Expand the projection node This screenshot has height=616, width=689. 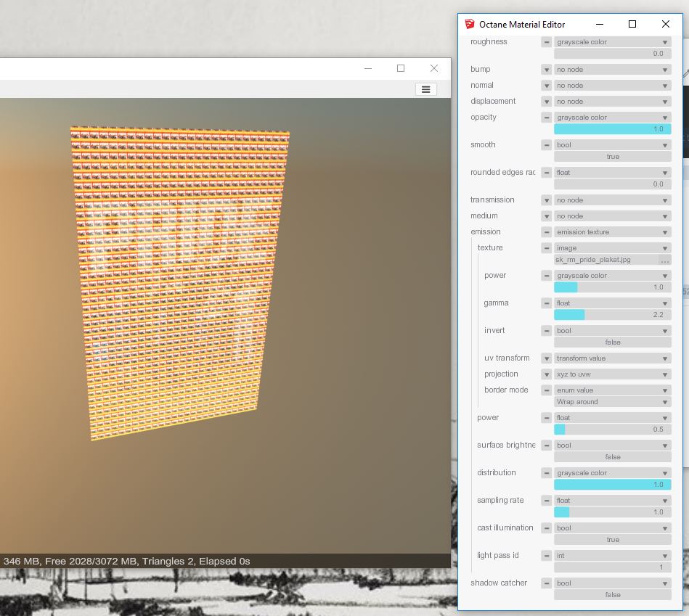pyautogui.click(x=546, y=374)
